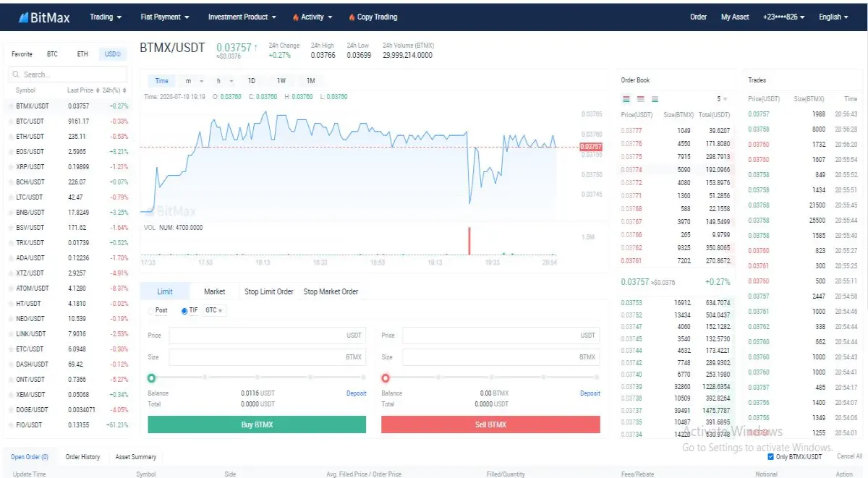Click the Buy BTMX button
The image size is (868, 478).
click(257, 424)
